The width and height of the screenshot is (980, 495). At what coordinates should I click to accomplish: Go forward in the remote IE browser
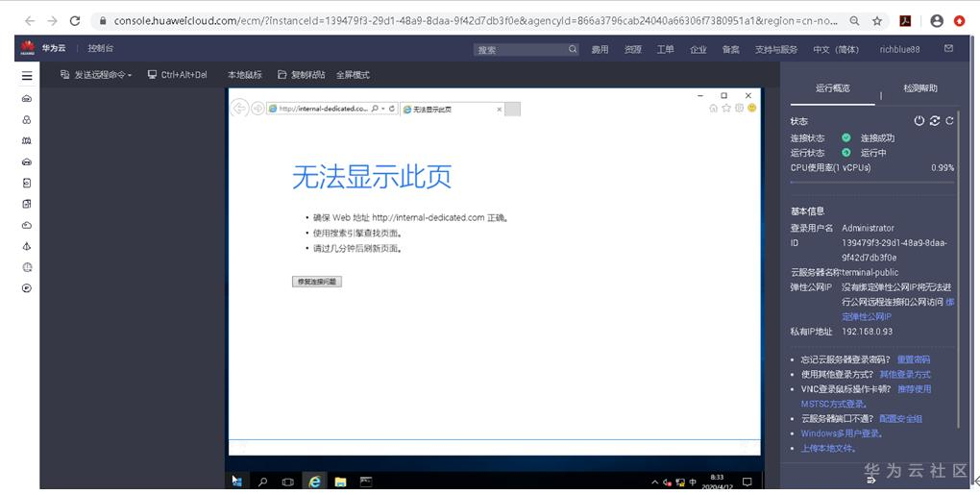(257, 109)
